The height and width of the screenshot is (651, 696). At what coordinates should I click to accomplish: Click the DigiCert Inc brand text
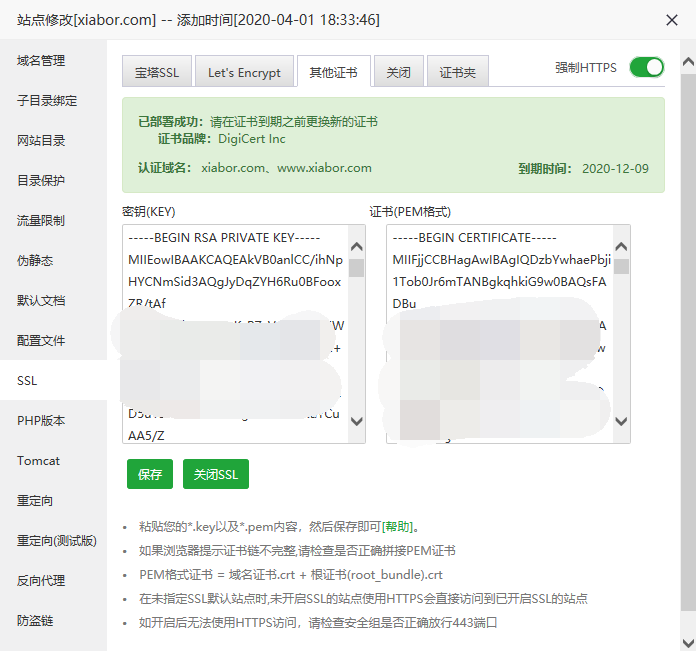click(252, 139)
